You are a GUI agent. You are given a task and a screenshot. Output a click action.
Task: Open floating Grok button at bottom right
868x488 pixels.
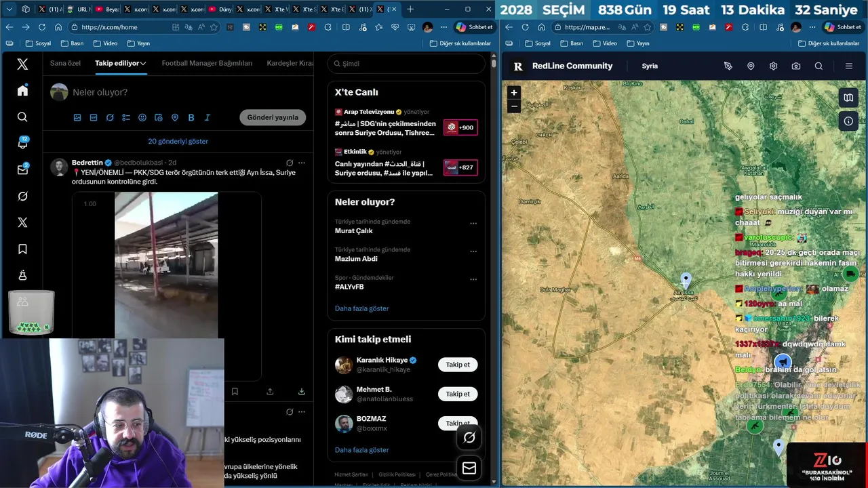(x=469, y=438)
